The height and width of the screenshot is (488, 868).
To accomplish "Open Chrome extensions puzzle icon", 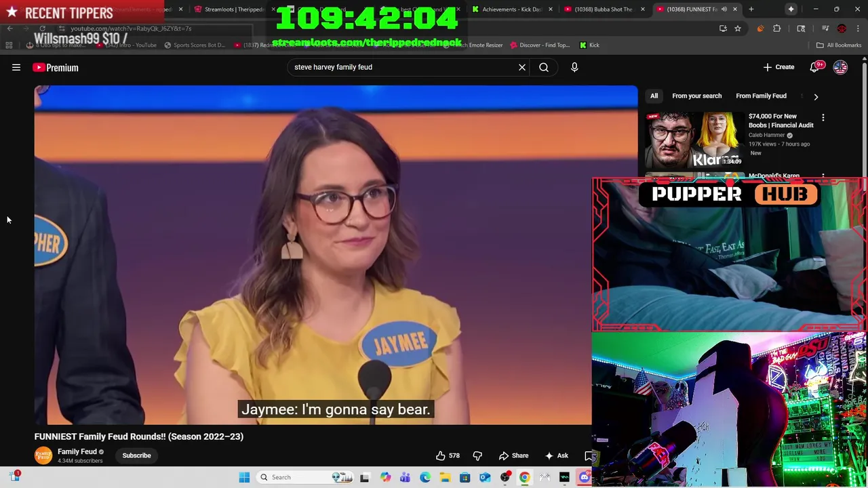I will click(x=777, y=28).
